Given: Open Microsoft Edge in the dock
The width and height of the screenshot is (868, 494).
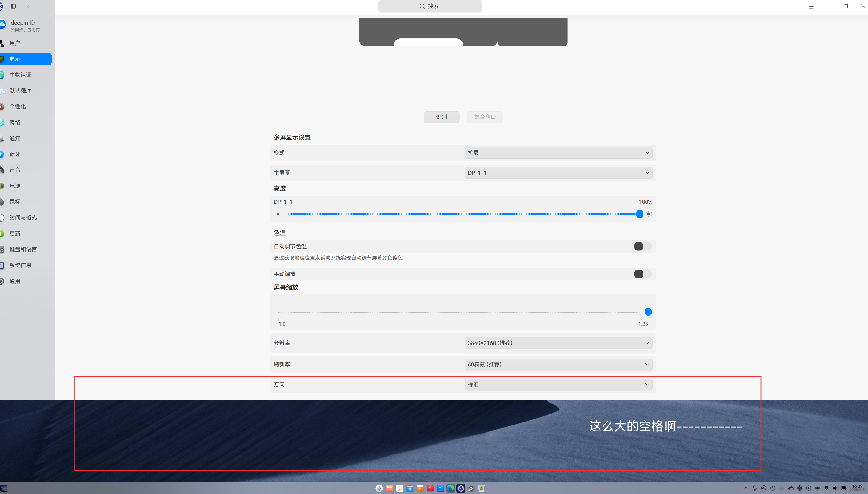Looking at the screenshot, I should click(x=450, y=488).
